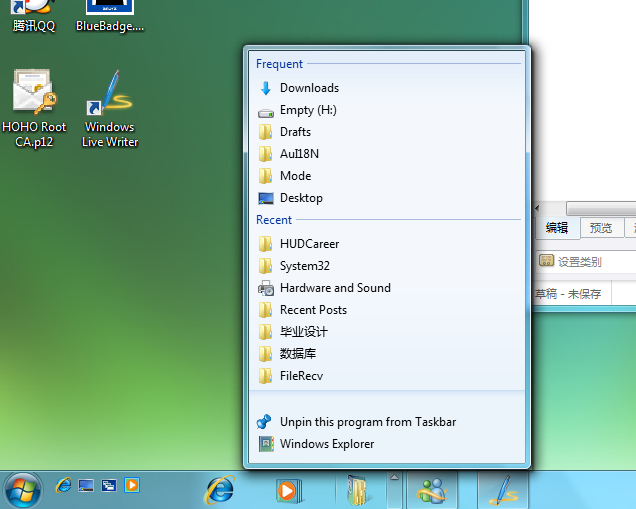The width and height of the screenshot is (636, 509).
Task: Open the large Internet Explorer taskbar button
Action: tap(220, 490)
